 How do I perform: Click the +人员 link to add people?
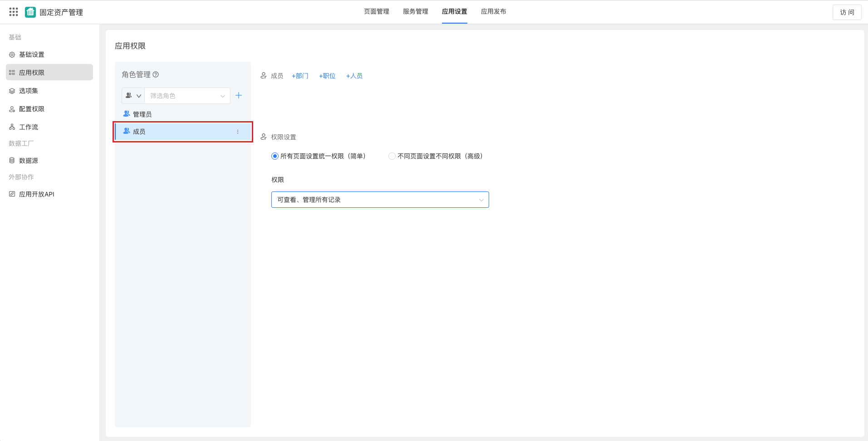354,76
